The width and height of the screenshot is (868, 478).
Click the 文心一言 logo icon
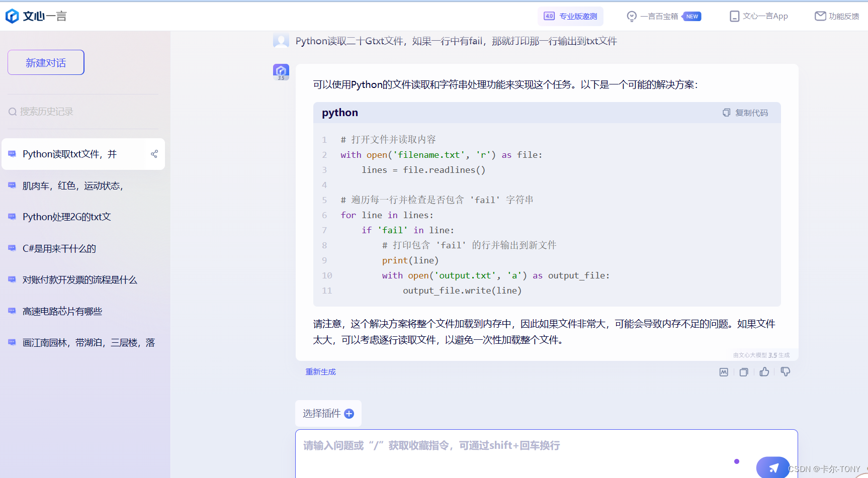[x=12, y=16]
